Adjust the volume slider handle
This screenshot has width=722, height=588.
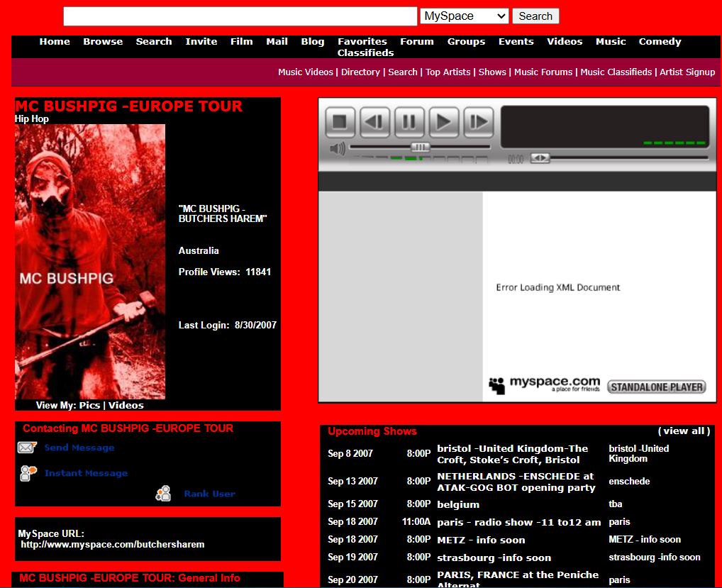pyautogui.click(x=421, y=148)
